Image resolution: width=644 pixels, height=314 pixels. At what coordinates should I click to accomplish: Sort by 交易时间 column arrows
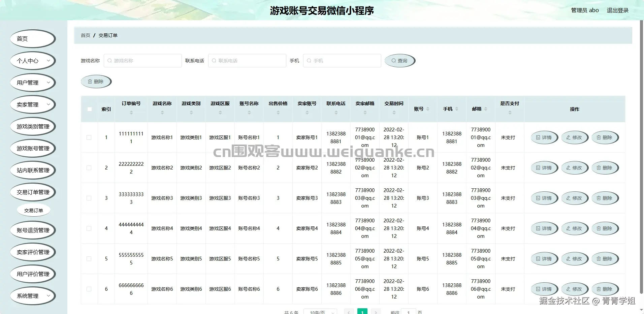point(394,113)
